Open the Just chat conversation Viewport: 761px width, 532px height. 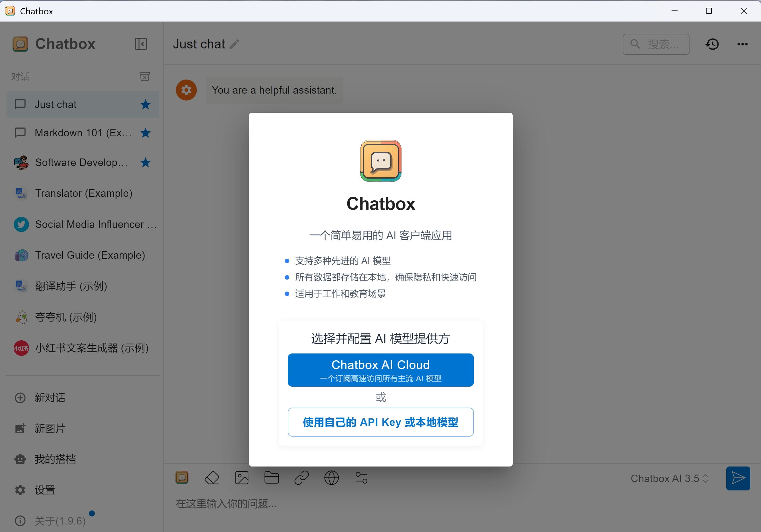(83, 104)
